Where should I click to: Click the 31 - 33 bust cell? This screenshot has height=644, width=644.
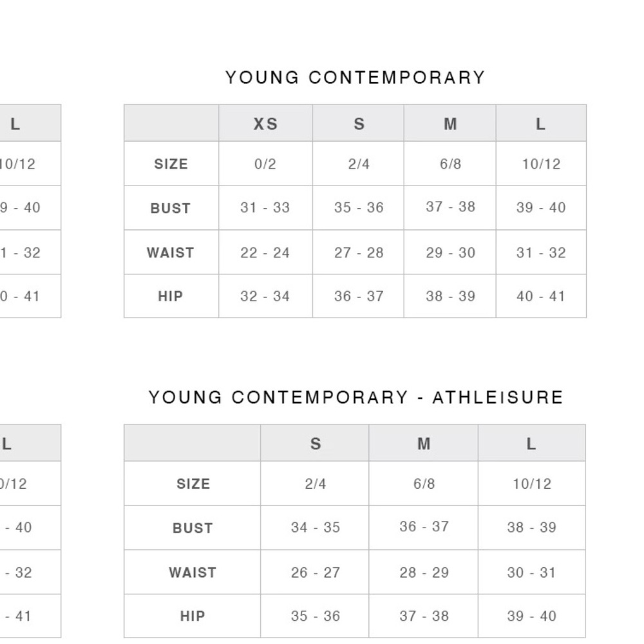click(266, 208)
